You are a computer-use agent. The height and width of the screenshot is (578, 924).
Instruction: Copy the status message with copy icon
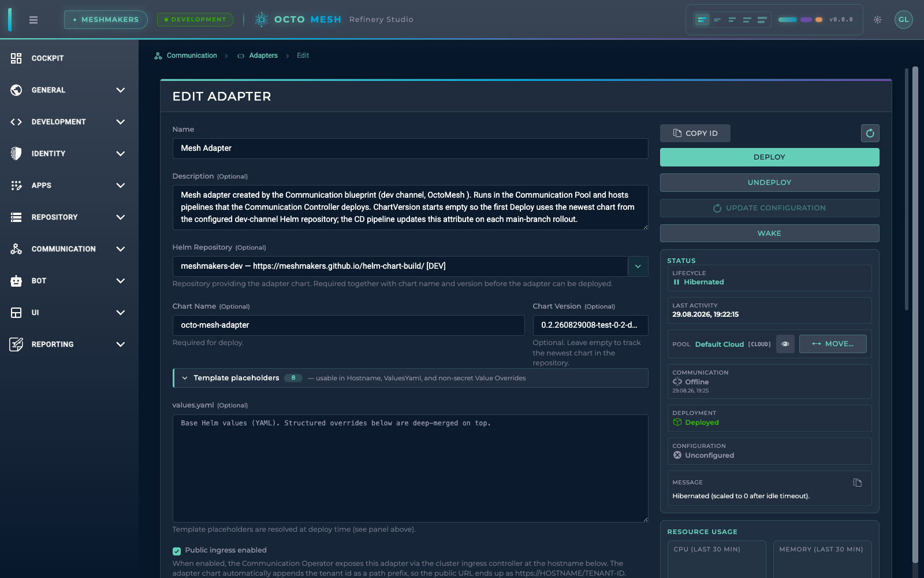click(x=858, y=483)
